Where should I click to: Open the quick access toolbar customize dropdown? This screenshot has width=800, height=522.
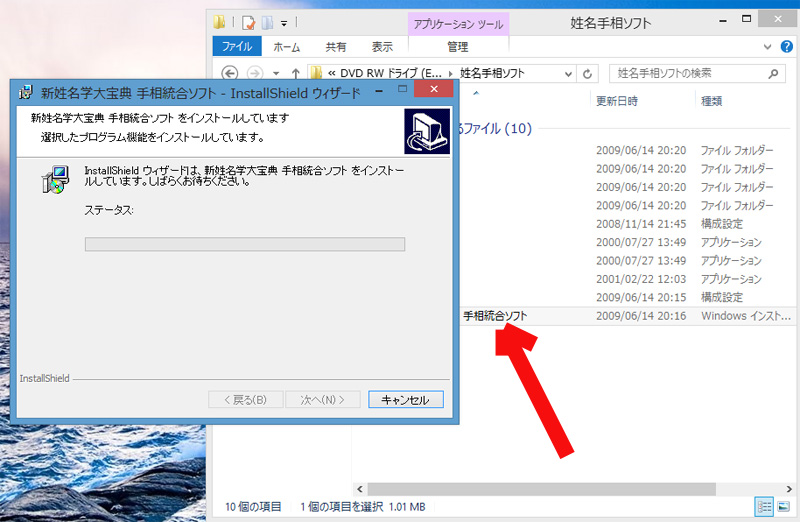pos(284,23)
